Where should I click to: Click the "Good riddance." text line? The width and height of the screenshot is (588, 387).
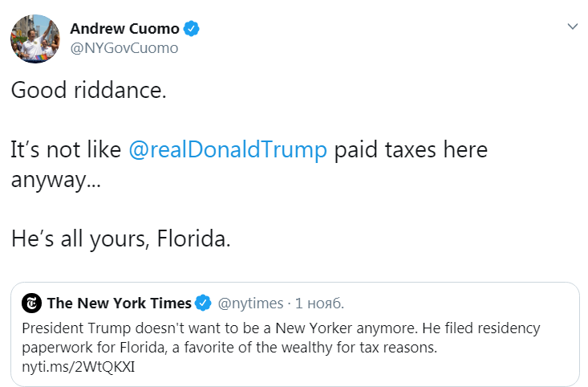[x=89, y=90]
